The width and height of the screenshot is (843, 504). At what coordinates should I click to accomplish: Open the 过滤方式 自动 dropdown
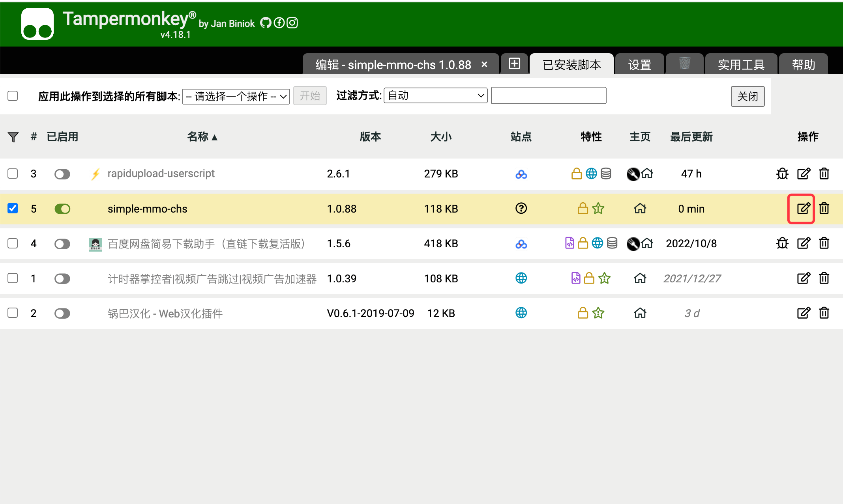pos(436,95)
